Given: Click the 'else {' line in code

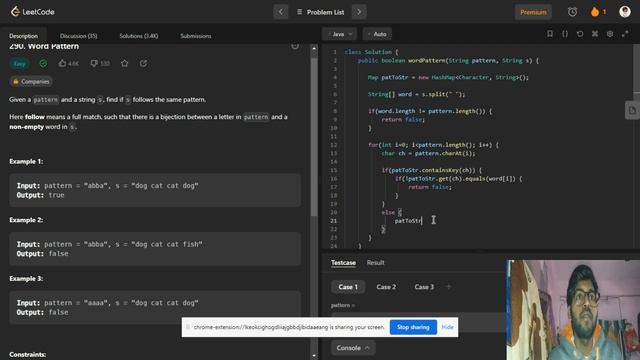Looking at the screenshot, I should tap(391, 212).
